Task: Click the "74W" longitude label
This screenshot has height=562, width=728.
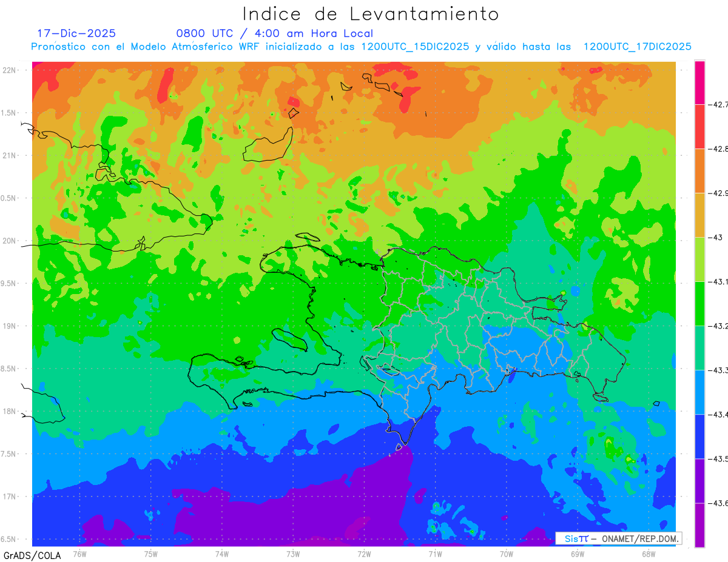Action: [x=222, y=554]
